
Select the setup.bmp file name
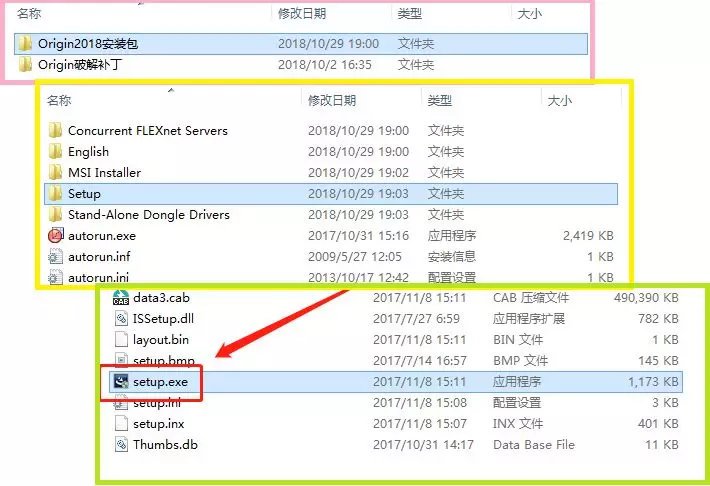pos(164,361)
